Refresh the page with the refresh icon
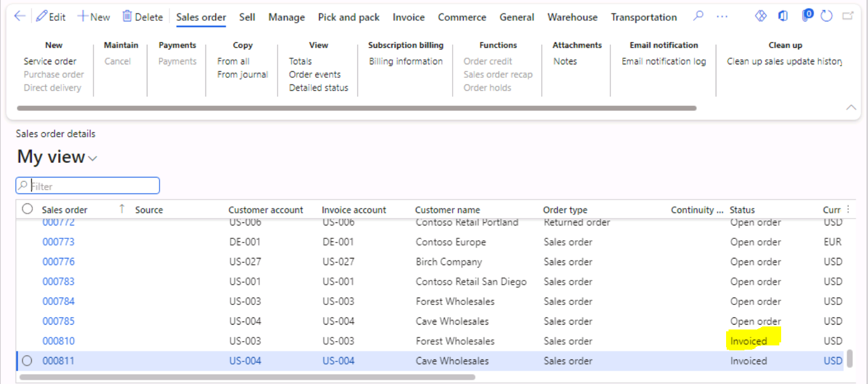Screen dimensions: 868x384 (827, 17)
